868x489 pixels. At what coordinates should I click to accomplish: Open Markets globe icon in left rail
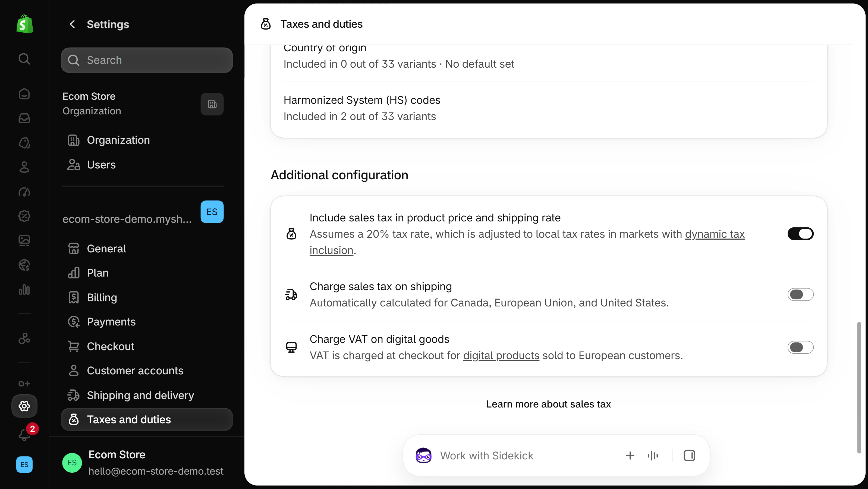(x=24, y=265)
